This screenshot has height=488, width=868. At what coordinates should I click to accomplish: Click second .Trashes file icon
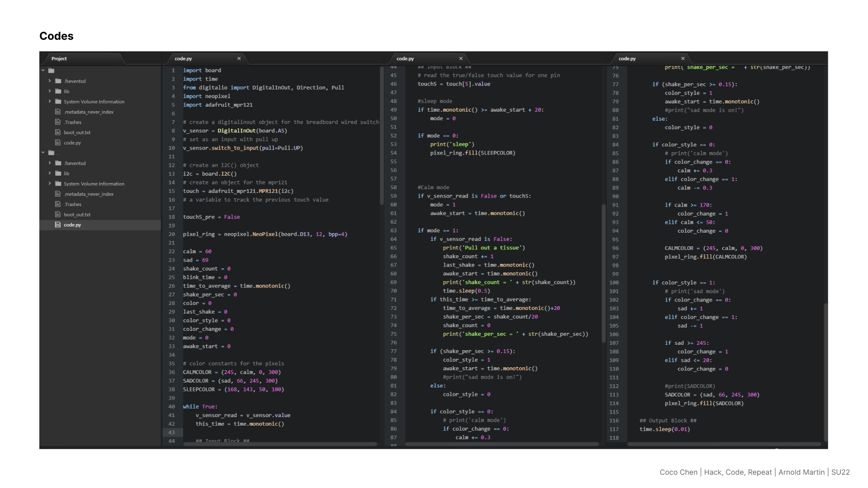[x=58, y=204]
